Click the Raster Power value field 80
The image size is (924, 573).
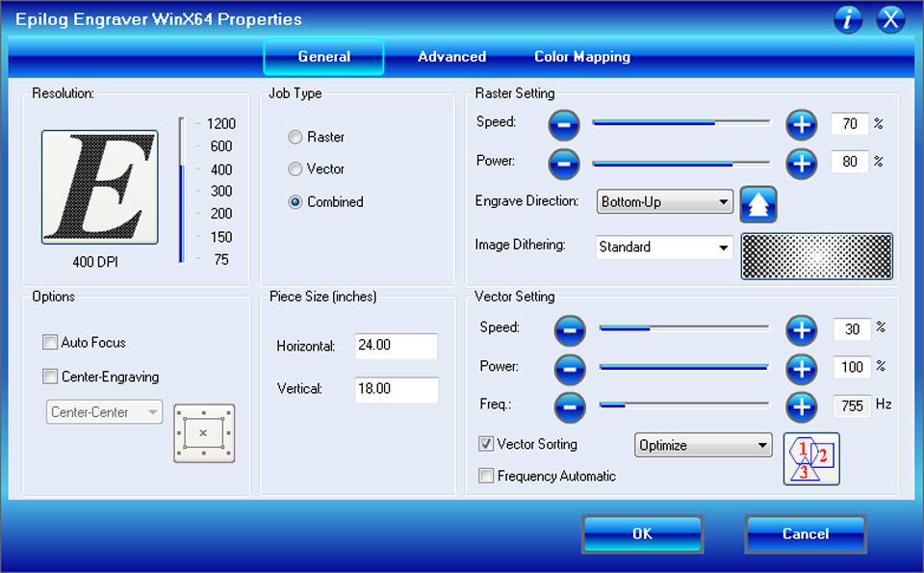tap(849, 162)
